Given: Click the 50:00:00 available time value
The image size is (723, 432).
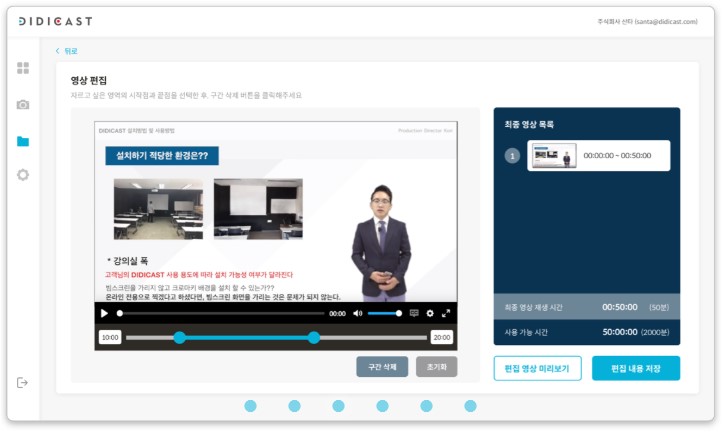Looking at the screenshot, I should [620, 332].
